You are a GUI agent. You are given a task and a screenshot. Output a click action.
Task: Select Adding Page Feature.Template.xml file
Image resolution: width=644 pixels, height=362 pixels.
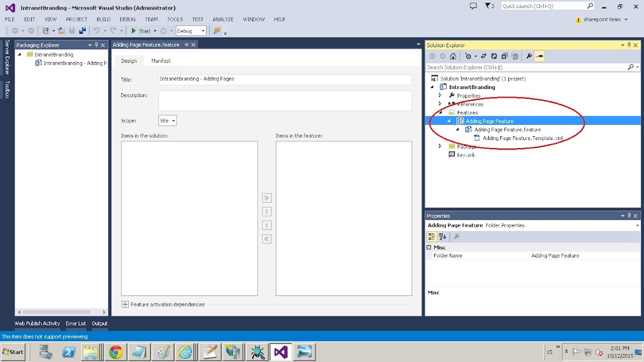[x=523, y=138]
